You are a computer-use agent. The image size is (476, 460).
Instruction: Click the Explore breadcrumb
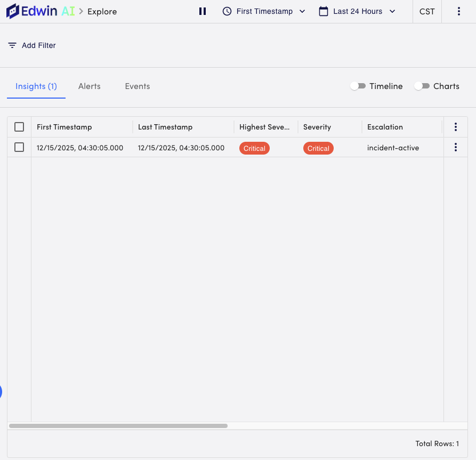point(102,11)
